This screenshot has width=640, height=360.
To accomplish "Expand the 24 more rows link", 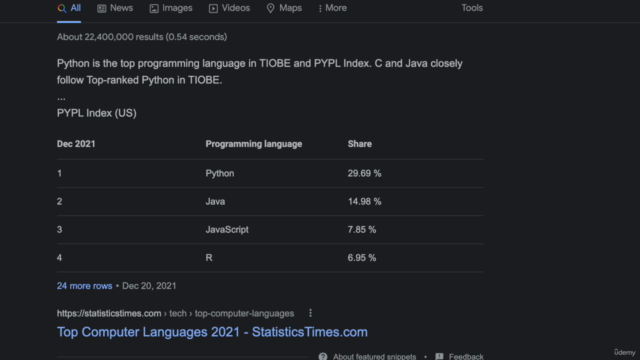I will click(x=84, y=286).
